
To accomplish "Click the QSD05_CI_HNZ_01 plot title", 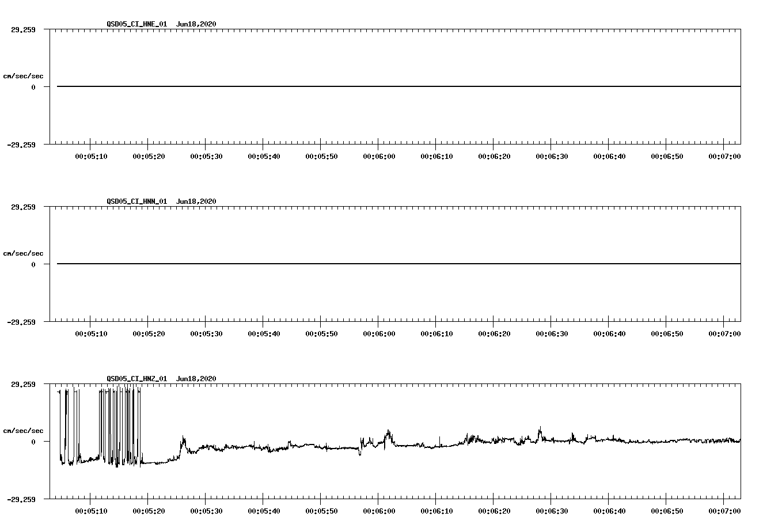I will coord(137,379).
